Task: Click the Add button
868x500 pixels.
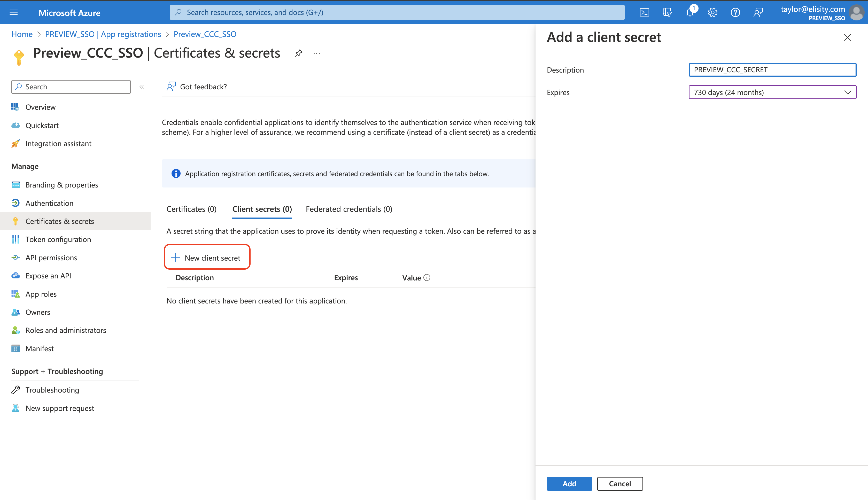Action: (569, 483)
